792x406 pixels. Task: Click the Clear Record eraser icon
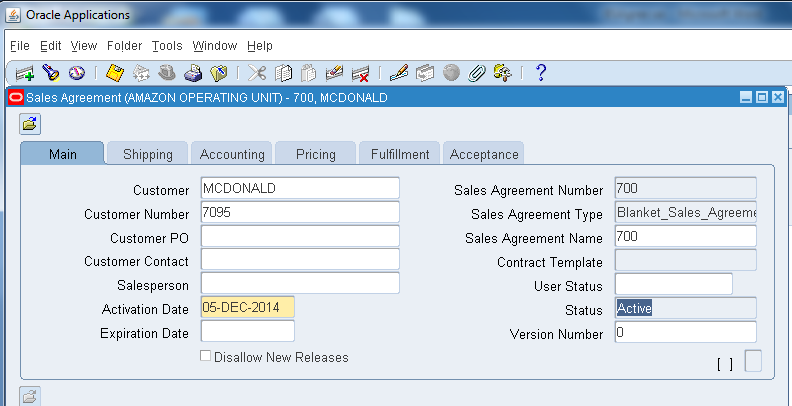tap(334, 73)
